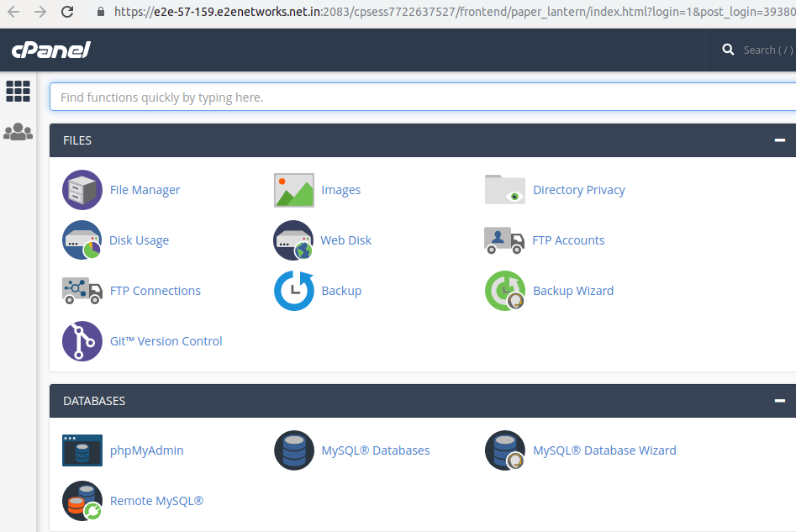Click the Backup clock icon

click(x=294, y=291)
